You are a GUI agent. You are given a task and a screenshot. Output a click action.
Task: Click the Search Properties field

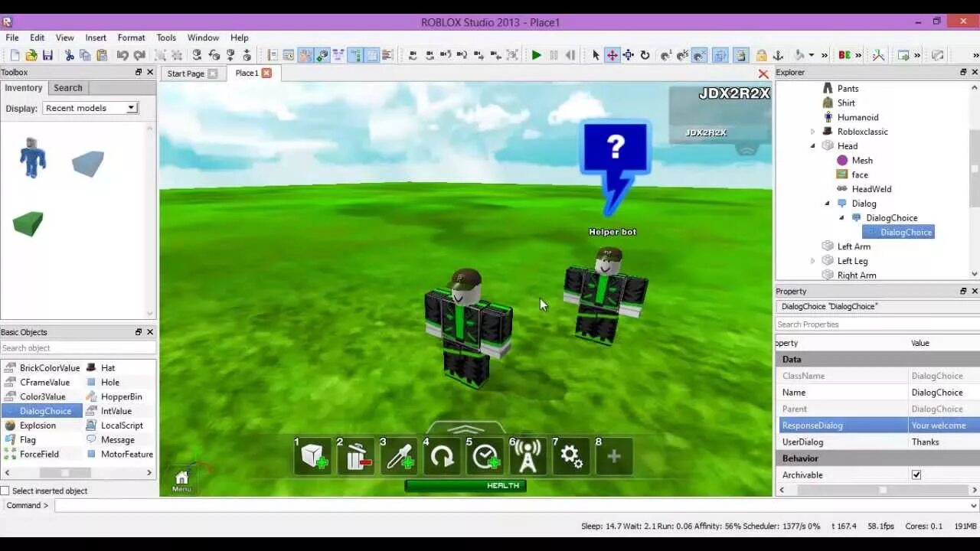tap(877, 324)
